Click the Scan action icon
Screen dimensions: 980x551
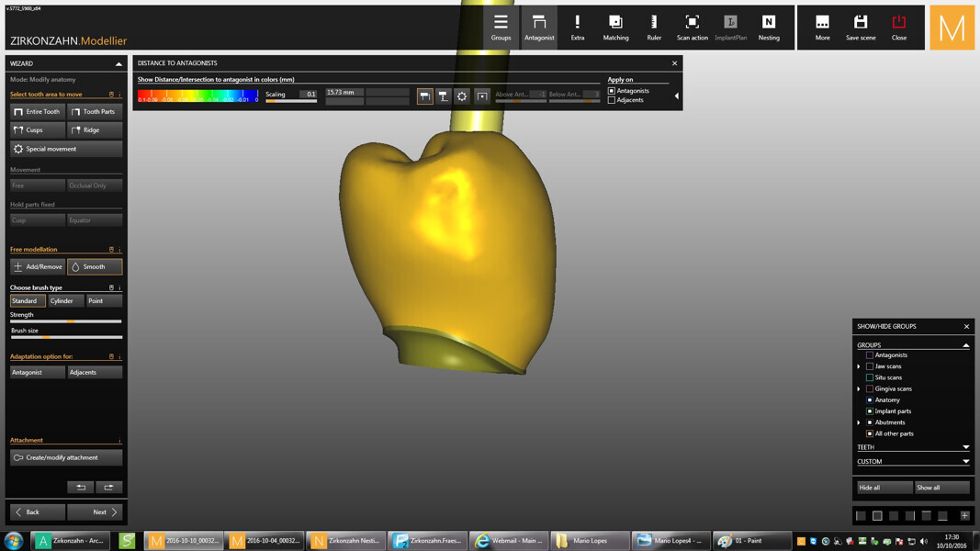tap(692, 27)
